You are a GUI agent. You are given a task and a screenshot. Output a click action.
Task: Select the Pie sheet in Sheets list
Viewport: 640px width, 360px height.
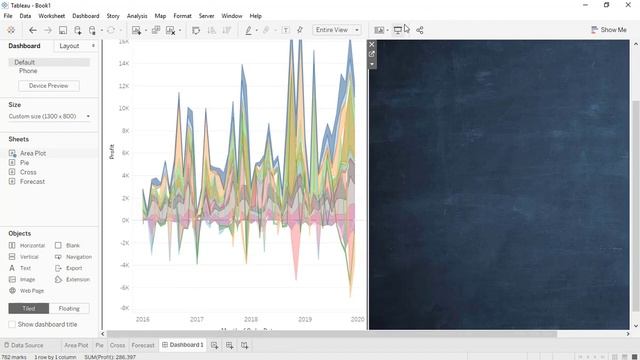24,162
